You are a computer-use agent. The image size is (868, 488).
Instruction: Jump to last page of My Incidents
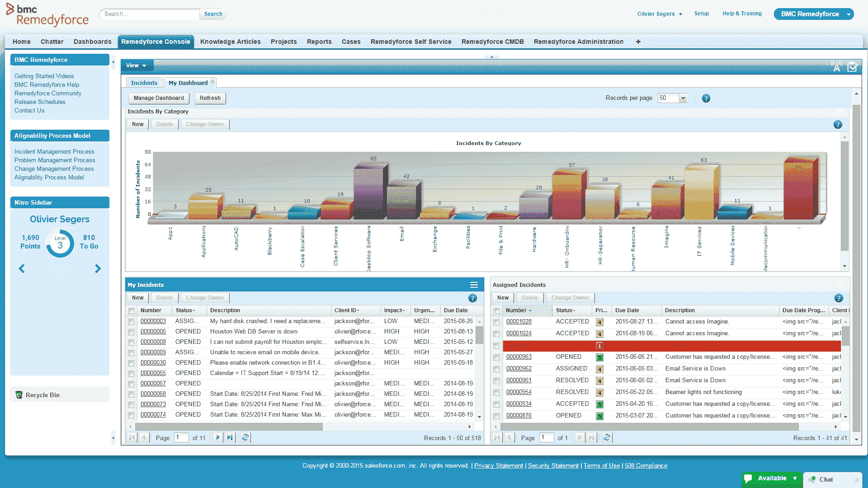(230, 437)
